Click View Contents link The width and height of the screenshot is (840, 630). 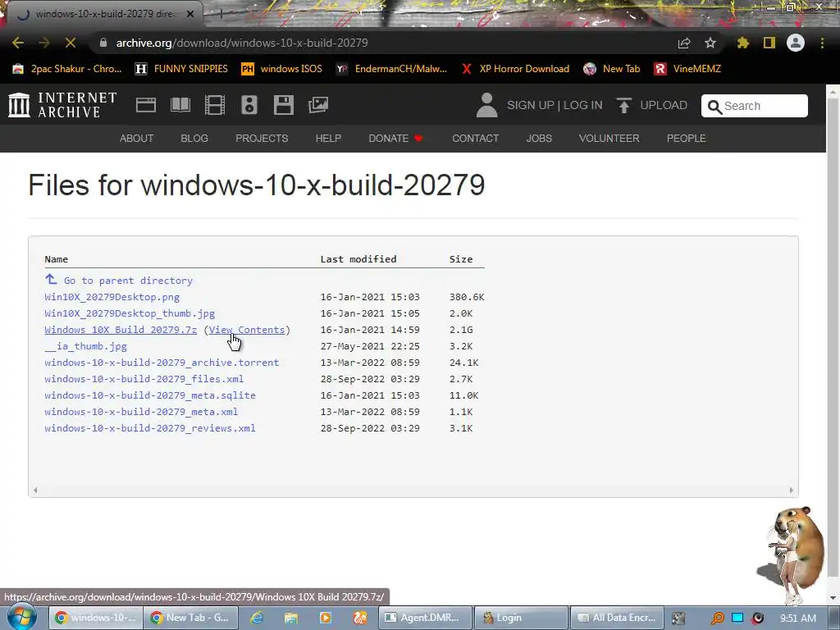click(x=247, y=330)
